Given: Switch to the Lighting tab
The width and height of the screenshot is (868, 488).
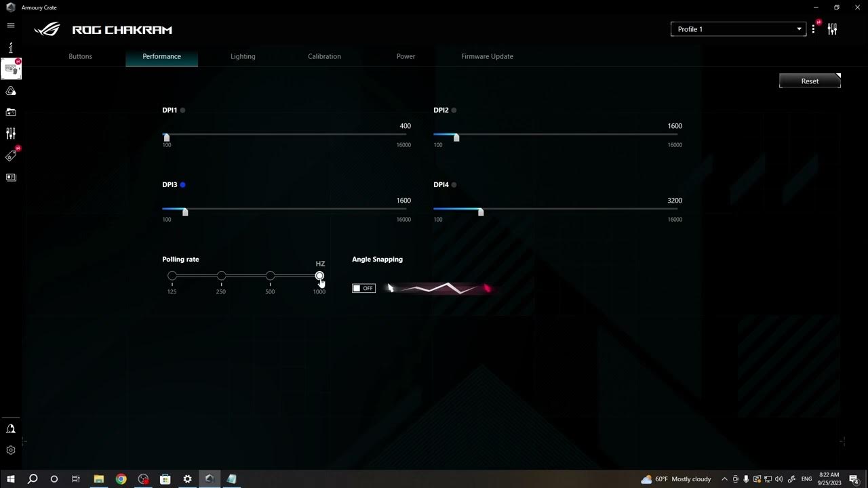Looking at the screenshot, I should click(243, 56).
